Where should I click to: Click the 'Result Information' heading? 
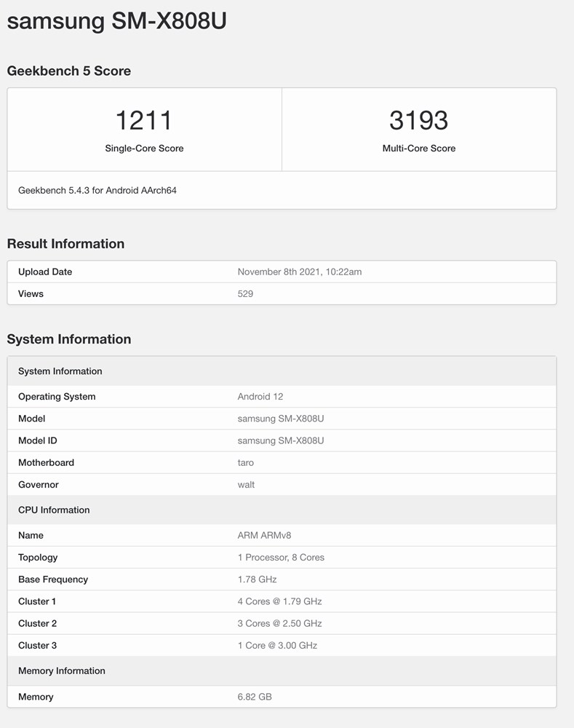click(x=65, y=244)
